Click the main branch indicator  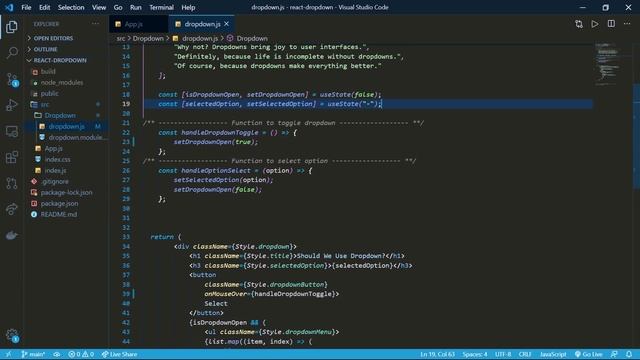coord(33,354)
